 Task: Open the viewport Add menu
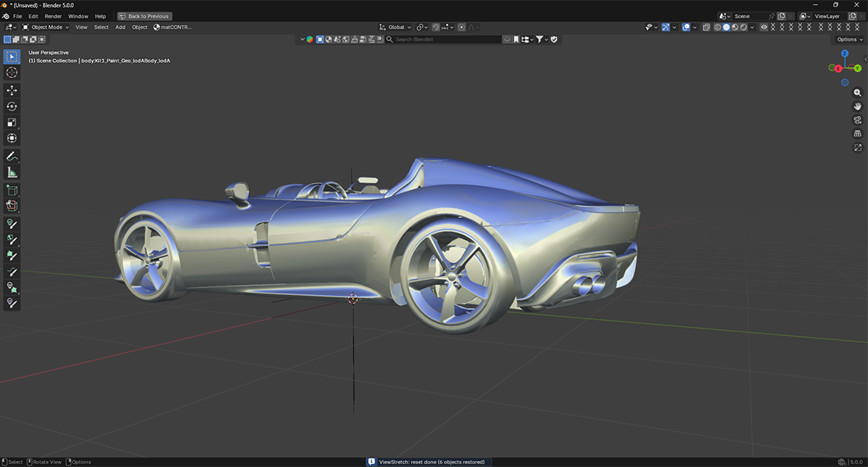click(120, 27)
